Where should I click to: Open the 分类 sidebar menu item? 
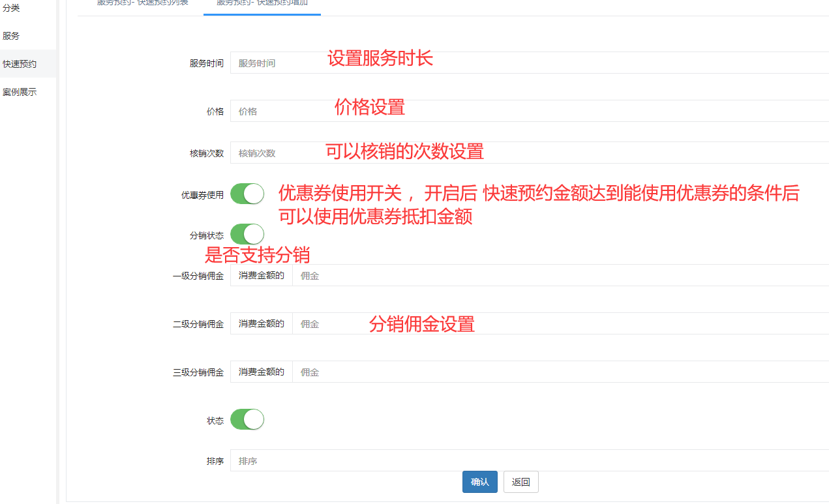12,8
